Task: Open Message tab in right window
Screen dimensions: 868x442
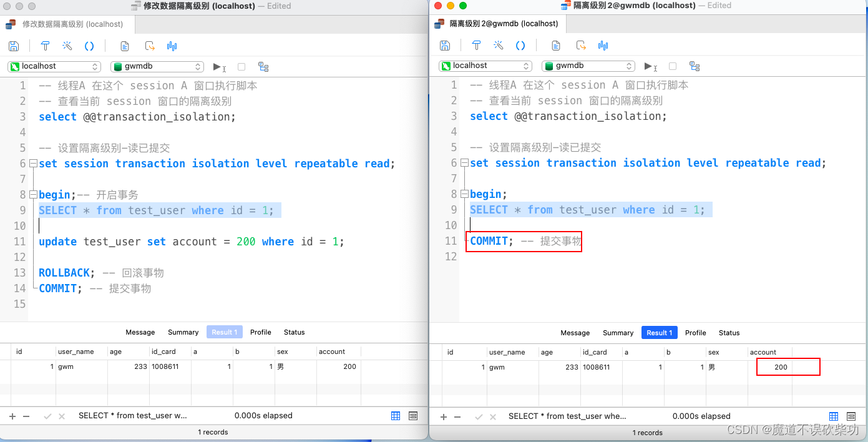Action: pos(575,333)
